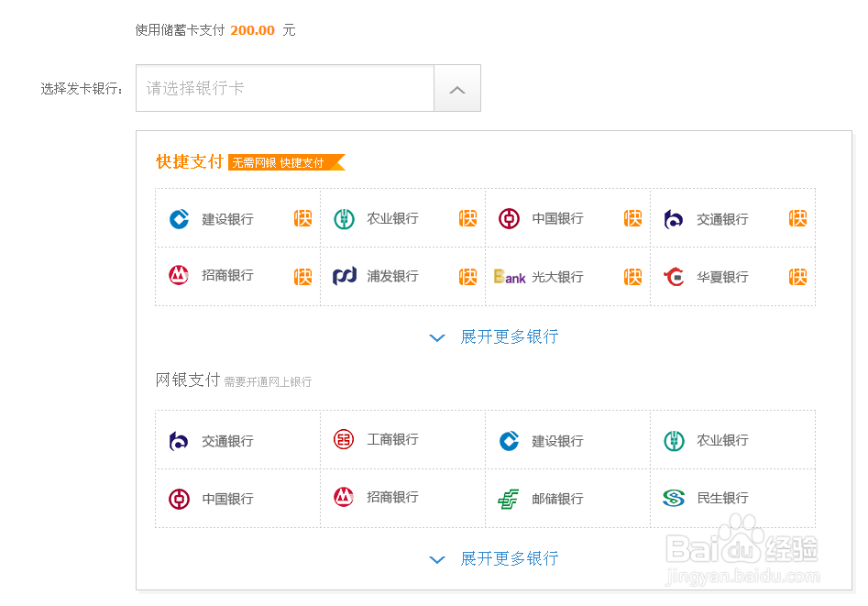Click 农业银行 text in 网银支付 row
868x606 pixels.
click(x=722, y=440)
